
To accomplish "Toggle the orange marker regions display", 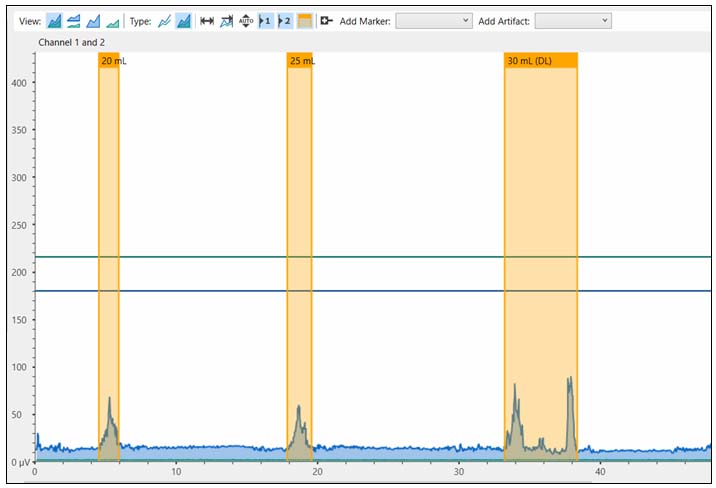I will (x=305, y=21).
